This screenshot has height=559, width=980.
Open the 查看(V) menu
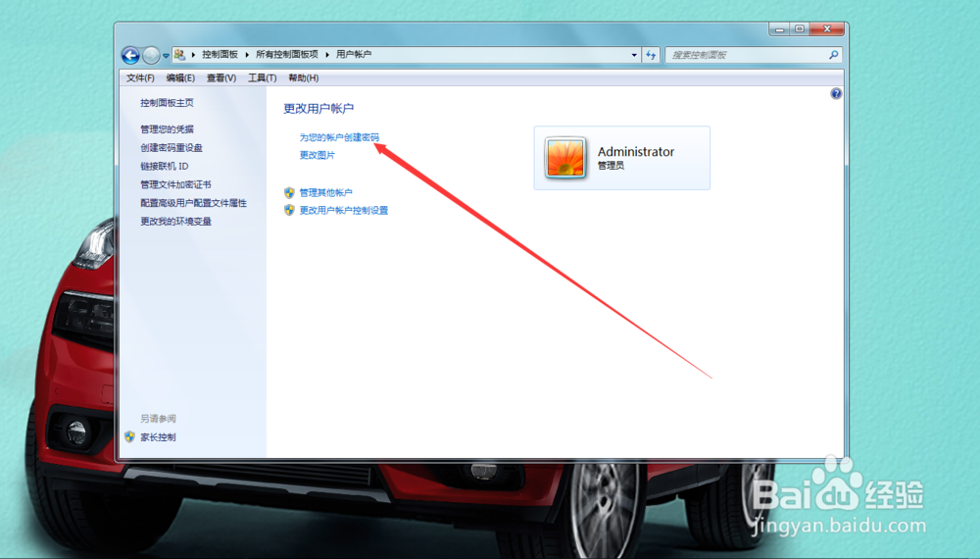pyautogui.click(x=221, y=78)
